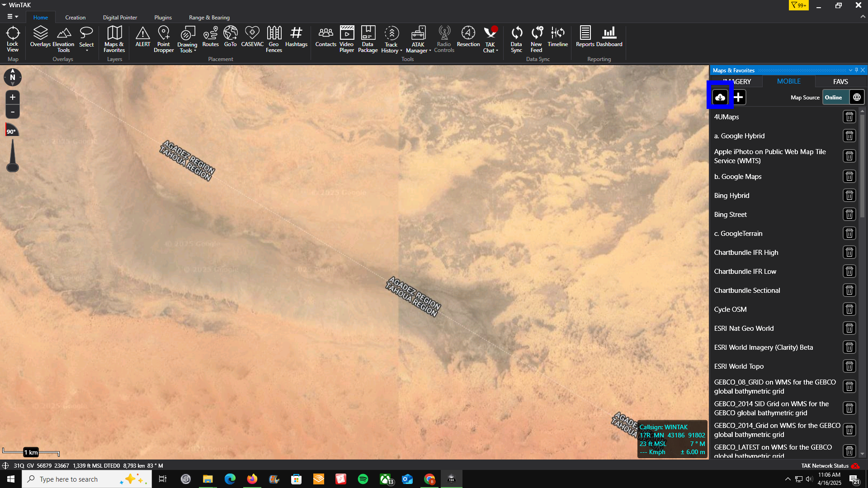The width and height of the screenshot is (868, 488).
Task: Open the hamburger application menu
Action: [13, 17]
